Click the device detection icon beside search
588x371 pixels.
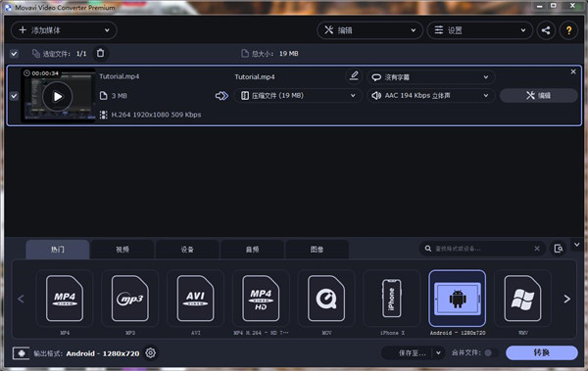point(559,249)
